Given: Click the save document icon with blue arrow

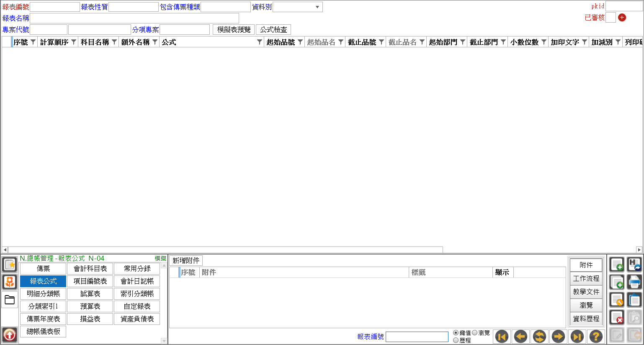Looking at the screenshot, I should 634,265.
